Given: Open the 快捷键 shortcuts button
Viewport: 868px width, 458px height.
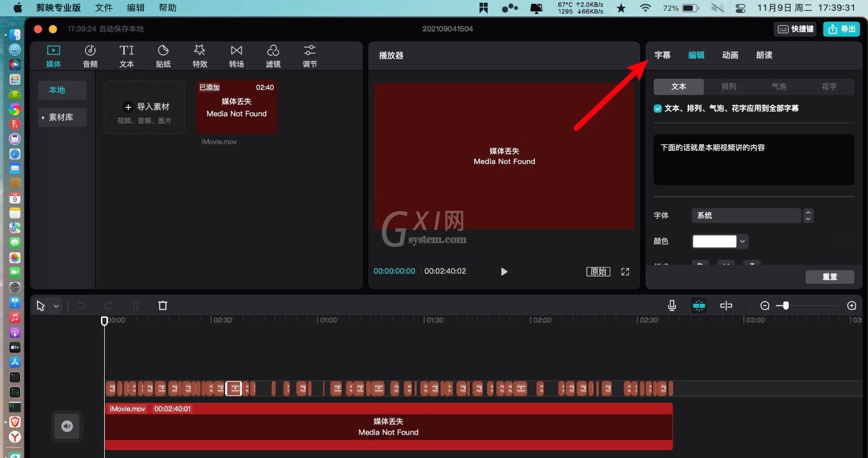Looking at the screenshot, I should [x=796, y=29].
